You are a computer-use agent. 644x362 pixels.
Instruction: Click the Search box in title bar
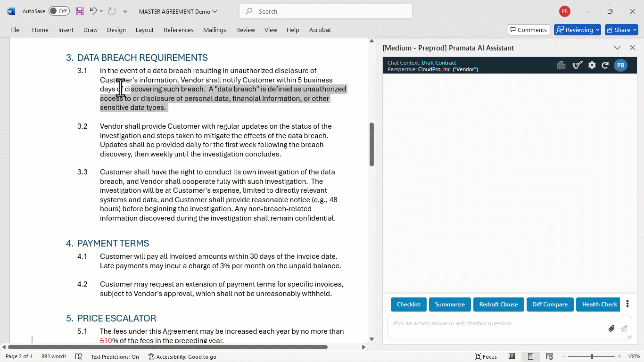pos(326,11)
